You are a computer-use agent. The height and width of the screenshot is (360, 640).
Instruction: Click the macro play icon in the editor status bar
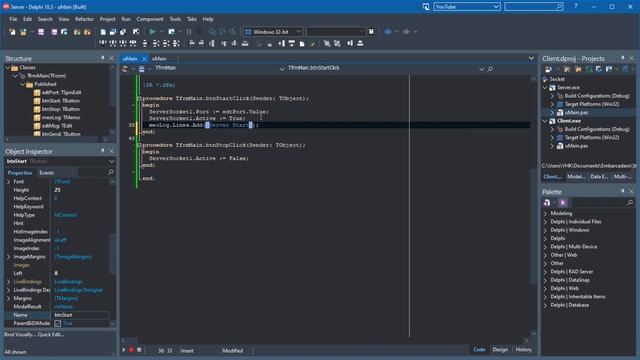[124, 350]
